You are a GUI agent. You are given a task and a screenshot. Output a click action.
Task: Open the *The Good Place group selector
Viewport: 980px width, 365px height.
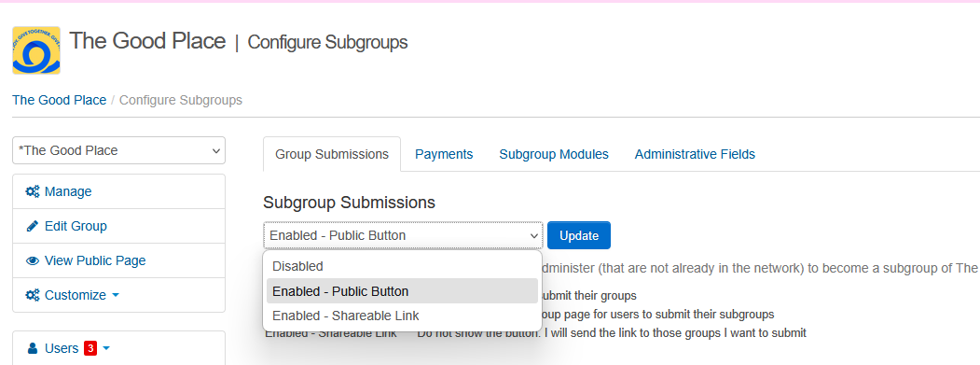click(118, 150)
